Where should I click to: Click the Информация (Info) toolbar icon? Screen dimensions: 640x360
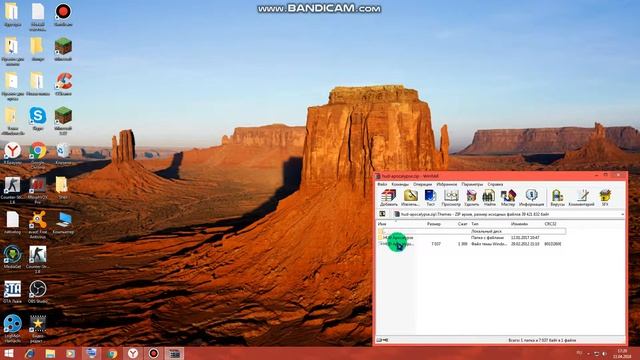531,198
